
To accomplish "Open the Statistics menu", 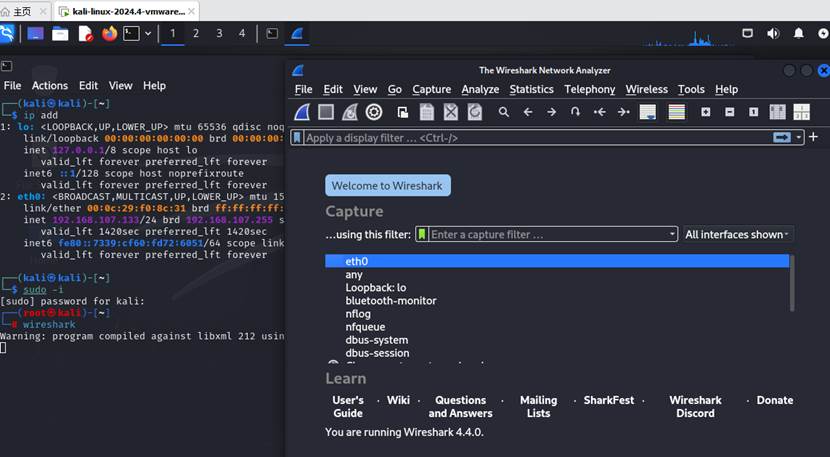I will coord(531,89).
